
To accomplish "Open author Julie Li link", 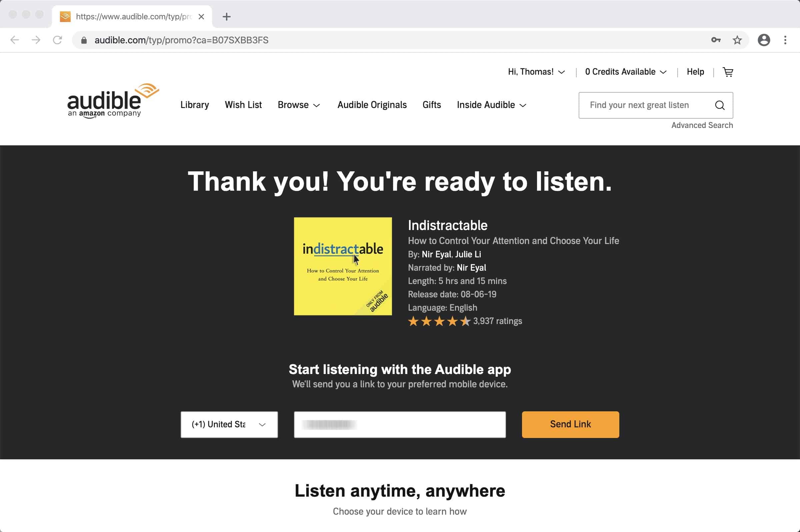I will tap(468, 254).
